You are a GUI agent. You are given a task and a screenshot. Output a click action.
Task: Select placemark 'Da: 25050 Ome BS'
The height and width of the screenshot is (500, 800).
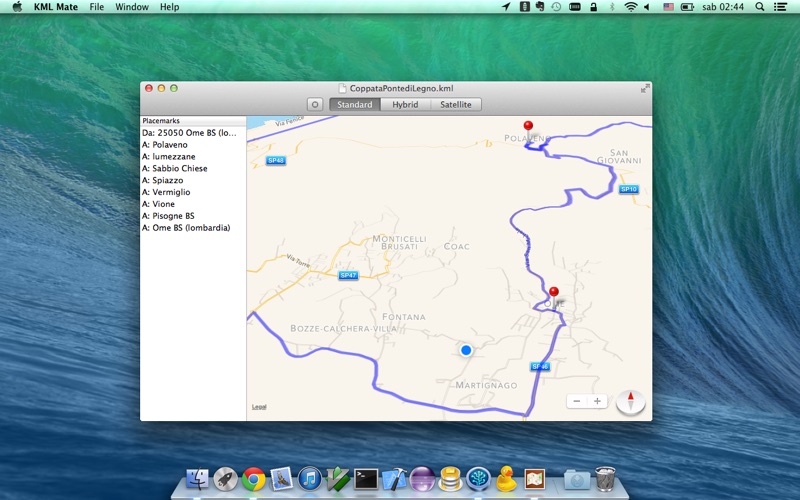[193, 133]
